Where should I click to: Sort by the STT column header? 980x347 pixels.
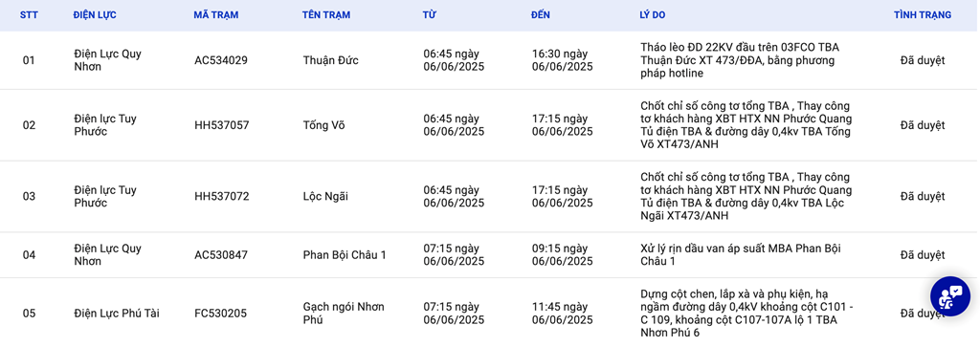[x=29, y=15]
